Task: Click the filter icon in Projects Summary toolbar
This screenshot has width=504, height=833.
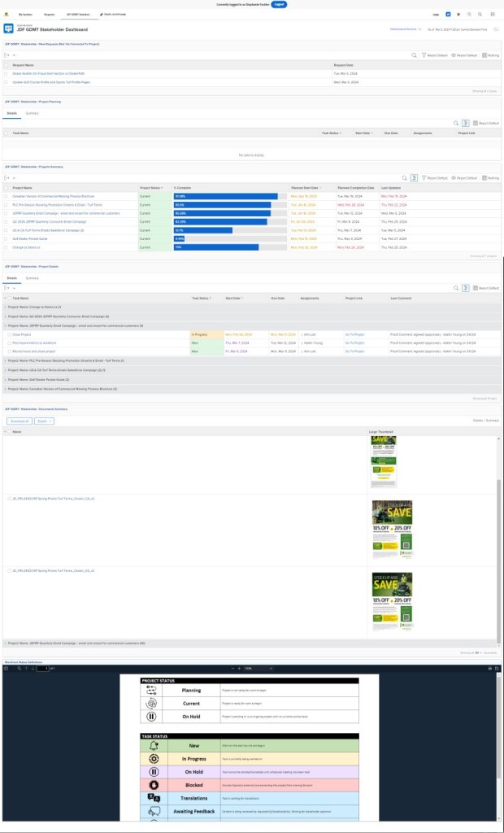Action: 423,177
